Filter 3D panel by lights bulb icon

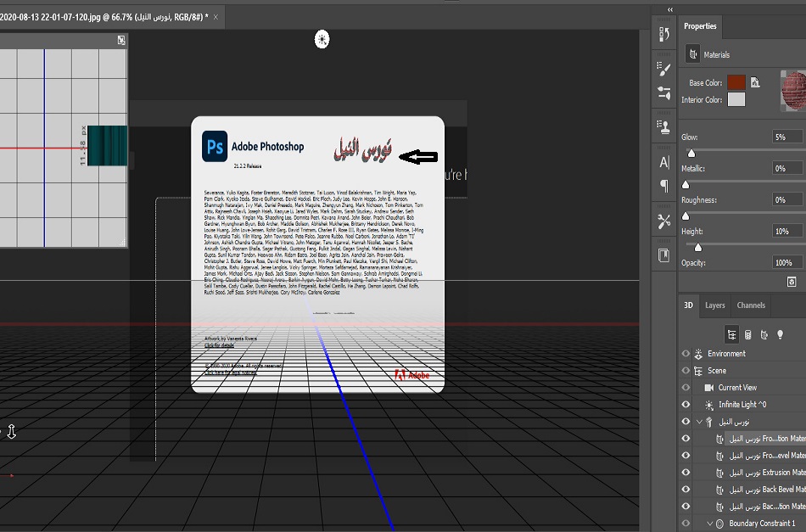(x=780, y=334)
